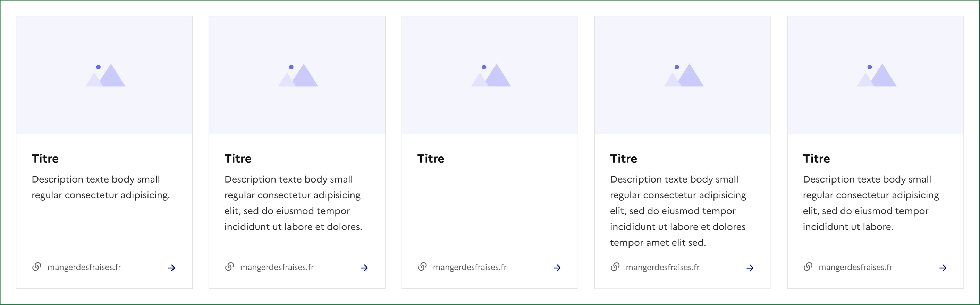The width and height of the screenshot is (980, 305).
Task: Click link chain icon on card ending "ut labore."
Action: pyautogui.click(x=808, y=267)
